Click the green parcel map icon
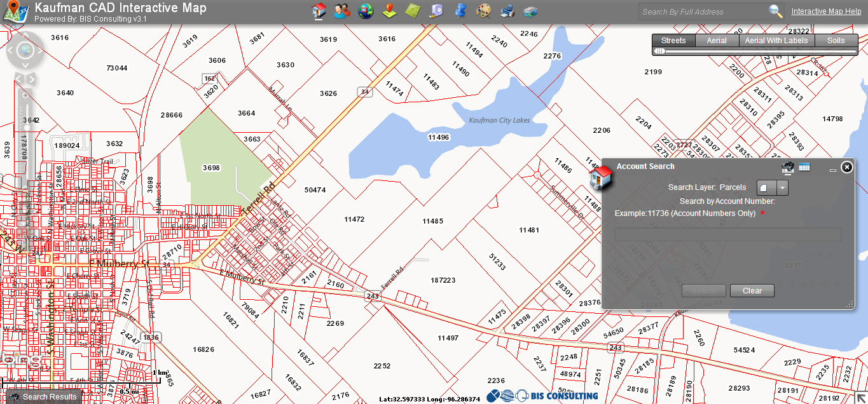The image size is (868, 404). (413, 11)
